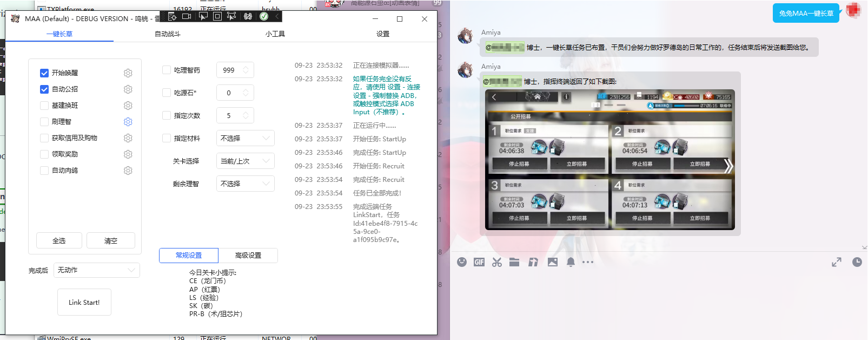Click the MAA app icon in title bar
Screen dimensions: 868x340
[x=15, y=18]
